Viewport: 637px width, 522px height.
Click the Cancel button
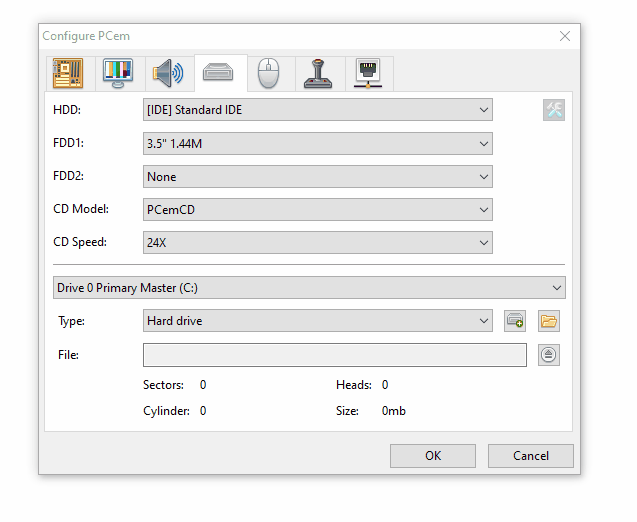tap(531, 456)
